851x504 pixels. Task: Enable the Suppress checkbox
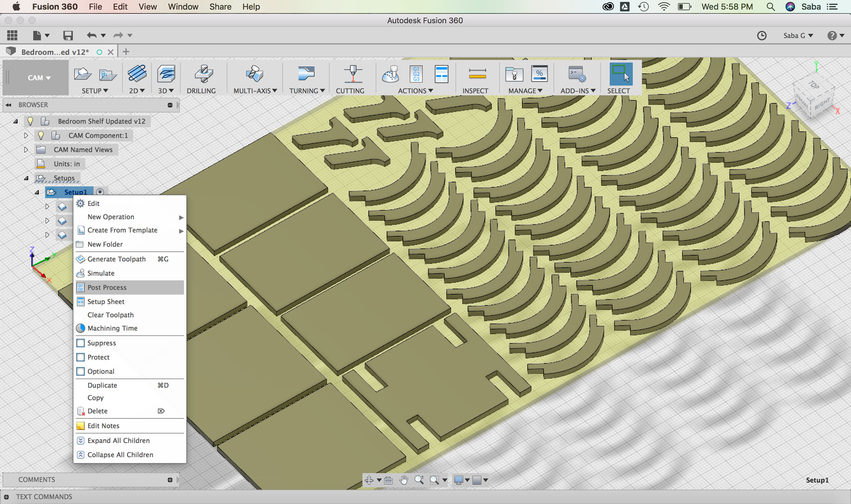tap(81, 343)
